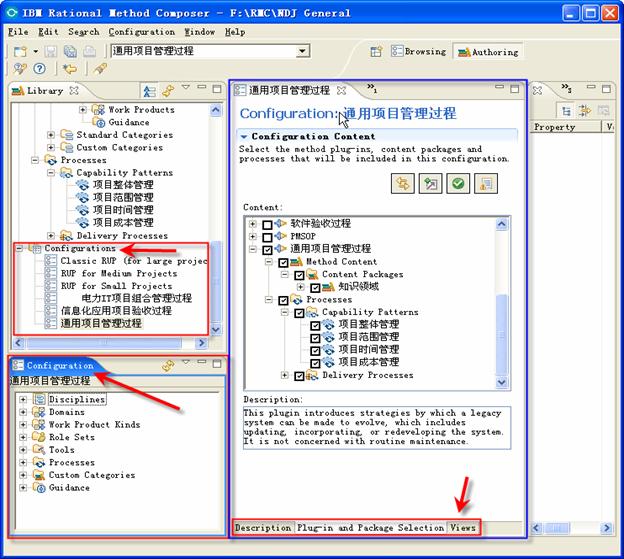Click the Properties tree view icon
The height and width of the screenshot is (559, 624).
(566, 111)
